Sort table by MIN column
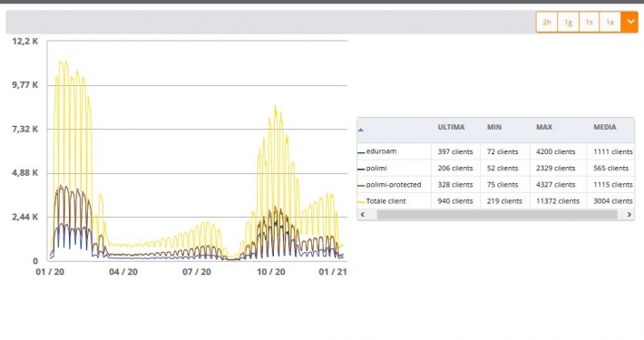The height and width of the screenshot is (340, 644). tap(494, 127)
